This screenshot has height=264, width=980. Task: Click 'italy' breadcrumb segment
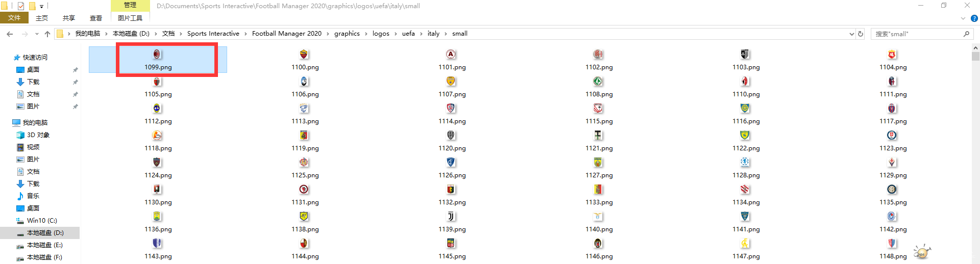click(433, 34)
